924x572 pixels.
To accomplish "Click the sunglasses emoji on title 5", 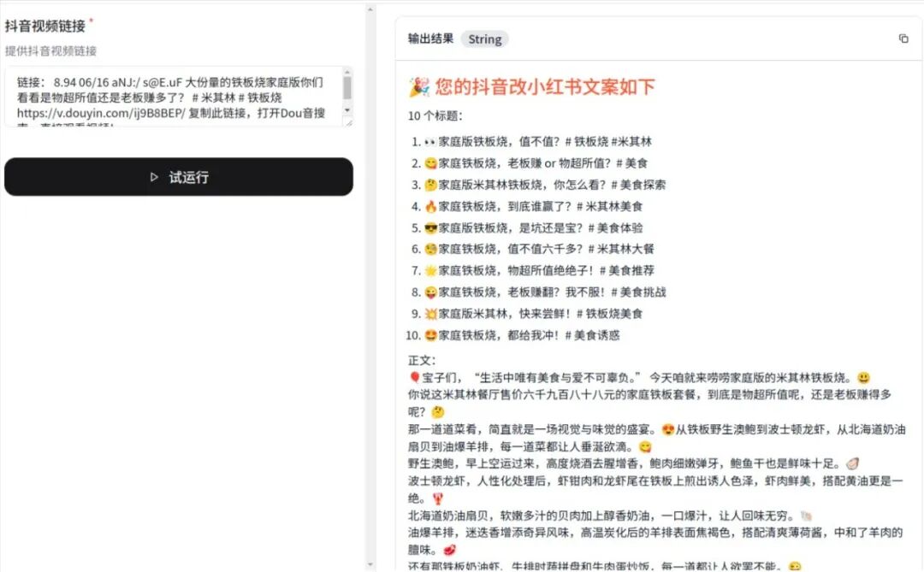I will (x=430, y=228).
